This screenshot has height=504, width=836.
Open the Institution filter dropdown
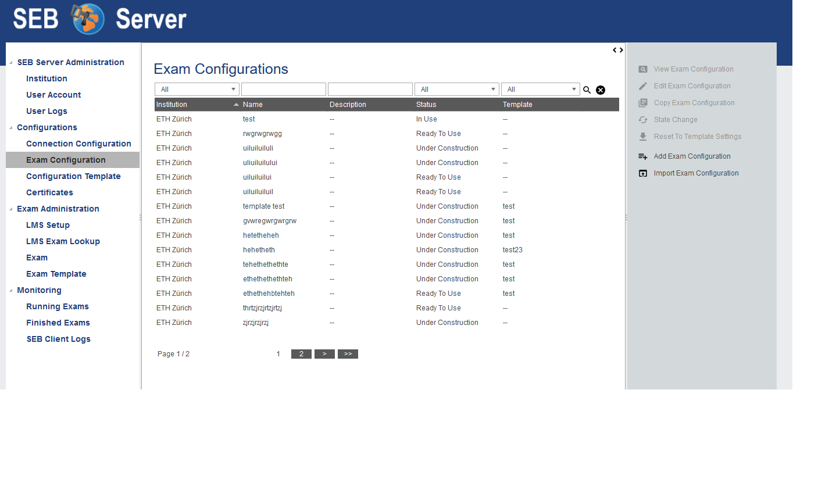click(x=197, y=90)
